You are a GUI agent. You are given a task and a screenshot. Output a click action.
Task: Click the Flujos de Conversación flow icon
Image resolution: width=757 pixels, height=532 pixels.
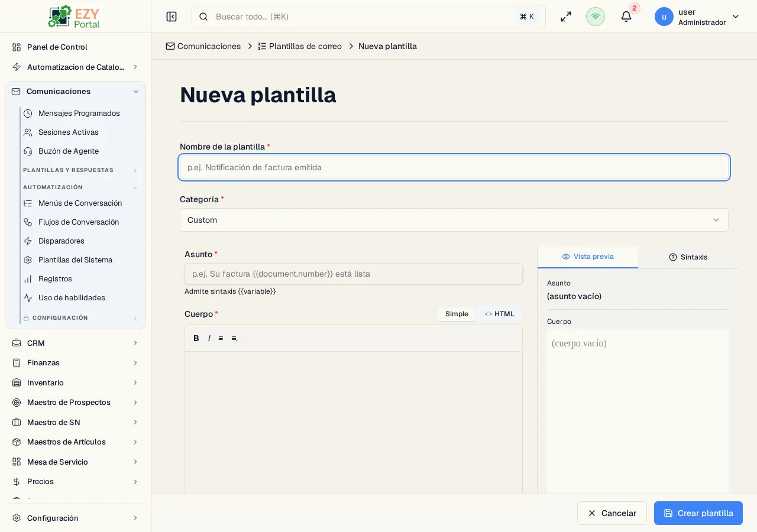[28, 222]
